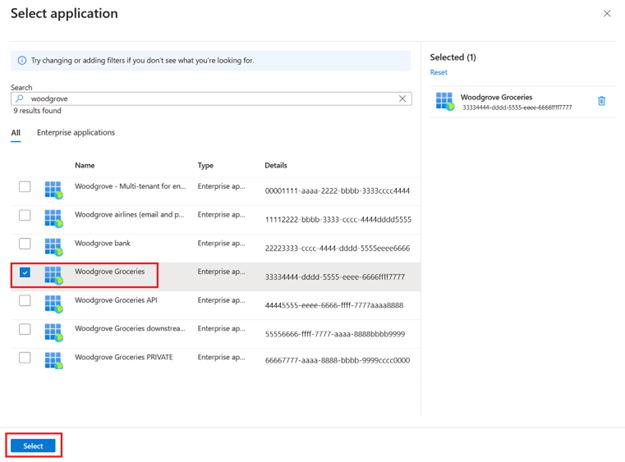
Task: Click the app icon in the checked Woodgrove Groceries row
Action: (54, 275)
